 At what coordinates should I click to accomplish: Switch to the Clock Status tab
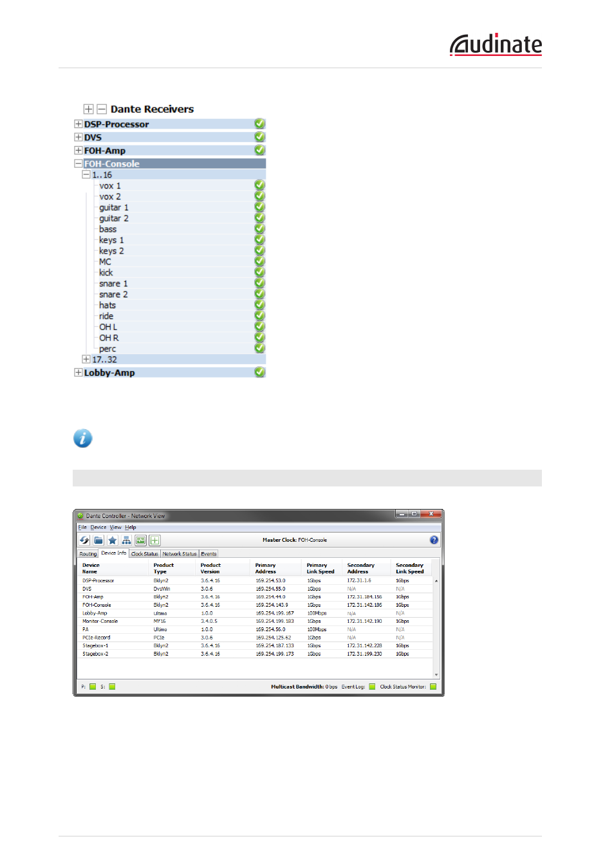[x=145, y=554]
